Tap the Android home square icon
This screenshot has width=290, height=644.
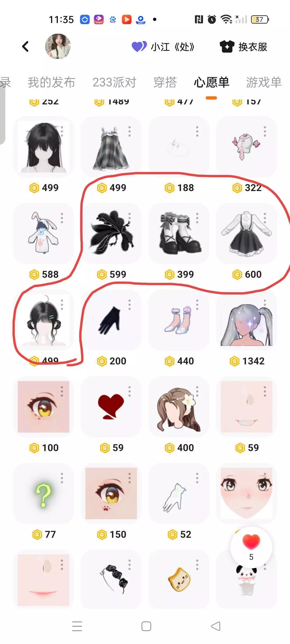pyautogui.click(x=146, y=626)
